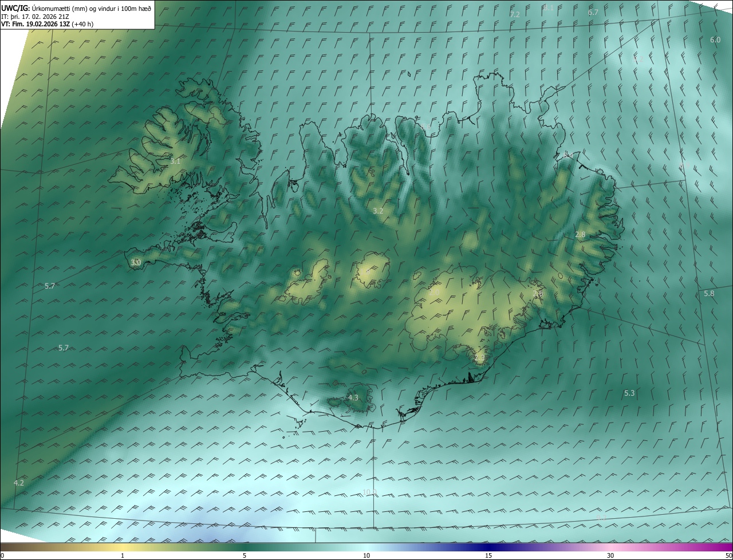The height and width of the screenshot is (560, 733).
Task: Click the '1' tick label on the color scale
Action: 123,555
